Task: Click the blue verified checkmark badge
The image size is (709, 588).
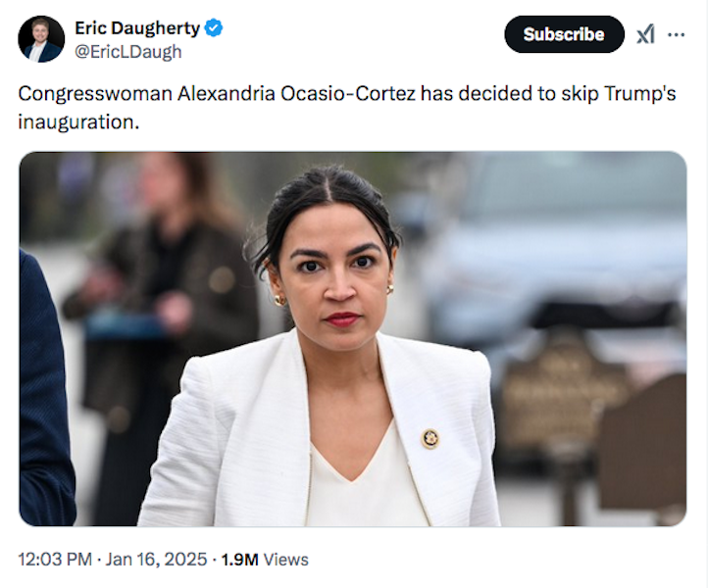Action: 214,28
